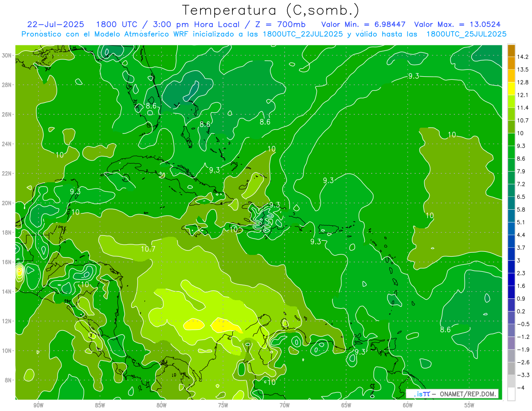Screen dimensions: 532x411
Task: Click the 24N latitude axis label
Action: (x=7, y=144)
